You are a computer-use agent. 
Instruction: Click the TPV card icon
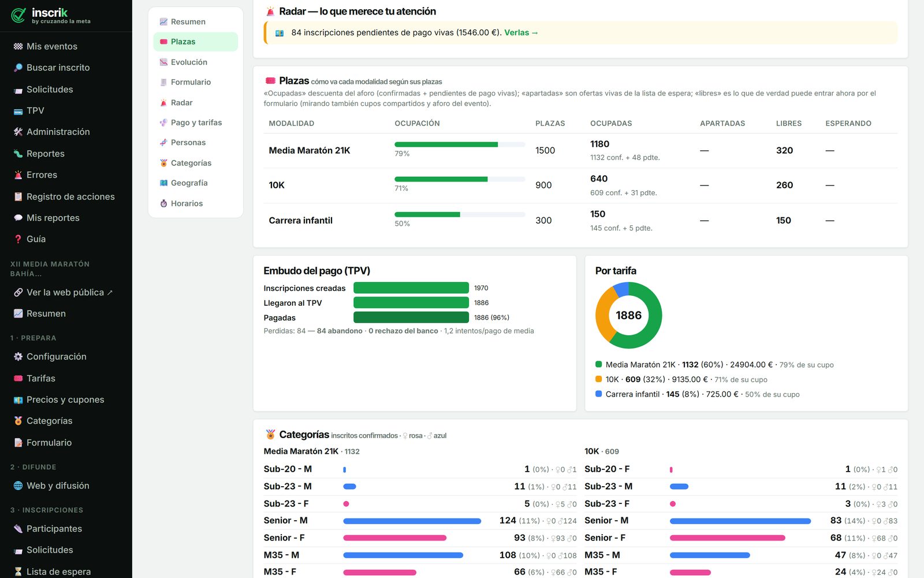tap(18, 111)
